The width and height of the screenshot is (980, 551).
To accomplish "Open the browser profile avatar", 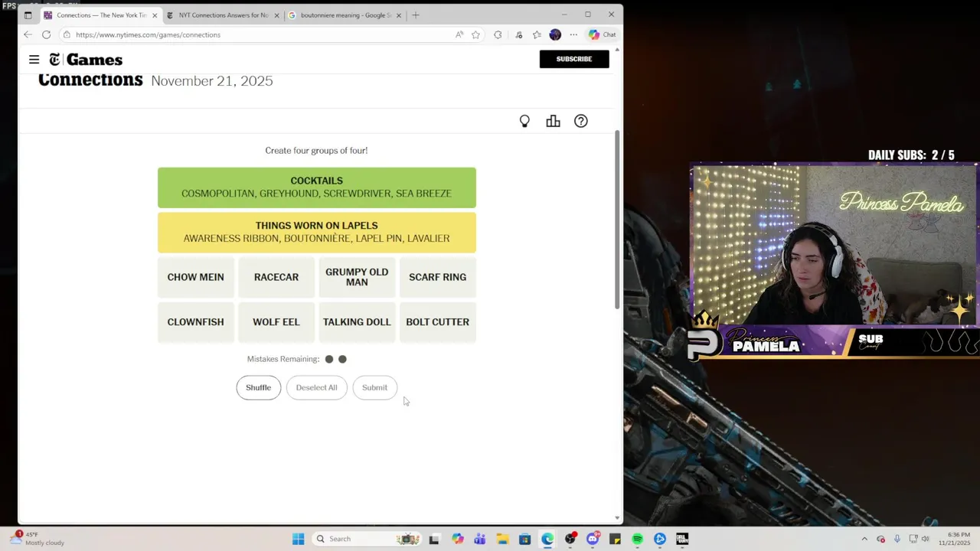I will point(555,34).
